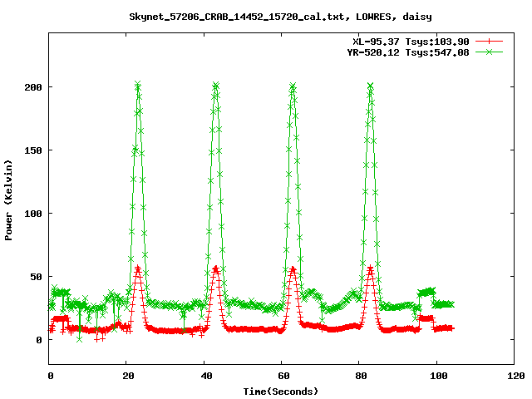Click the x-axis value 60
This screenshot has width=532, height=399.
coord(283,376)
